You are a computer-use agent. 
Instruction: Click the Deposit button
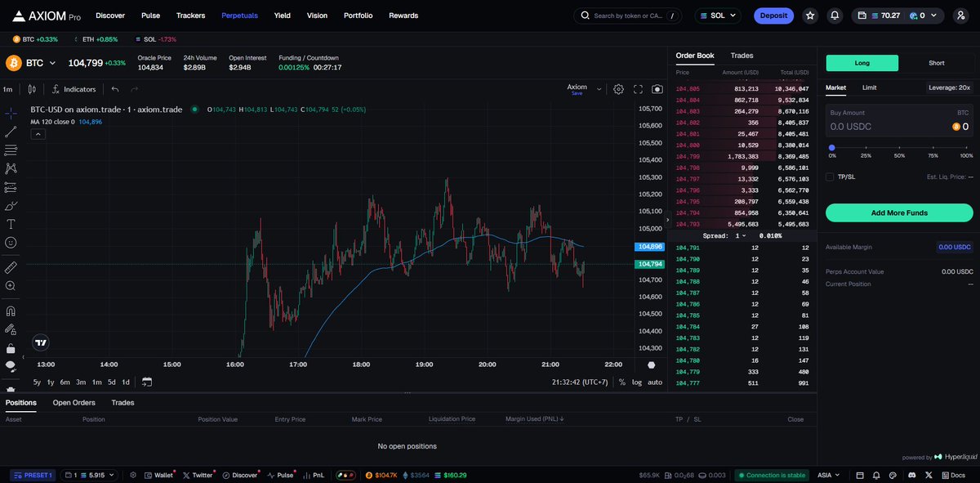[x=773, y=16]
